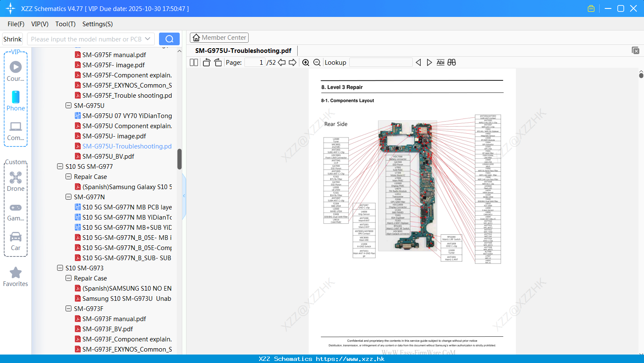Rotate the PDF page clockwise
644x363 pixels.
[218, 62]
